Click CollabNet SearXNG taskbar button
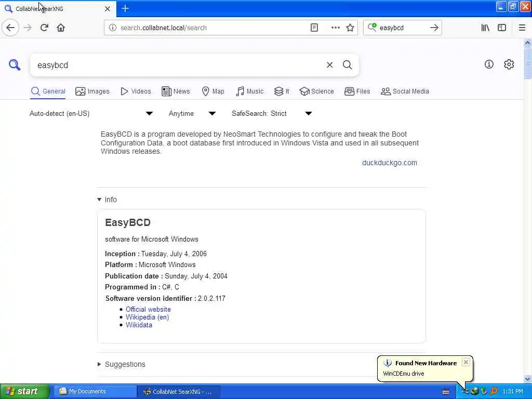 click(x=179, y=392)
